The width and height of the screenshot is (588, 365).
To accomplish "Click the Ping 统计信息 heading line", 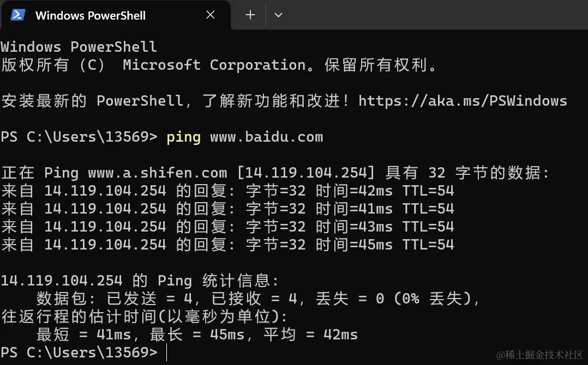I will [x=140, y=281].
